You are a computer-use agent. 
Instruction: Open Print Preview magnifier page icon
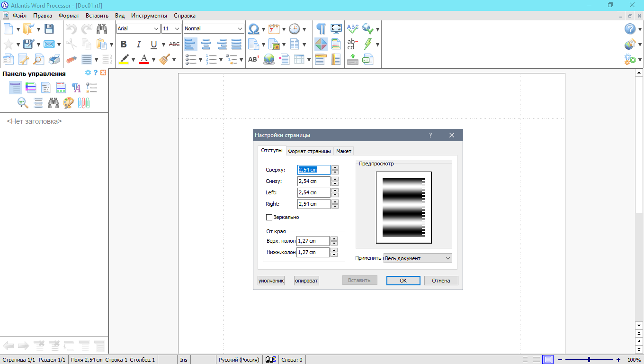pyautogui.click(x=38, y=59)
